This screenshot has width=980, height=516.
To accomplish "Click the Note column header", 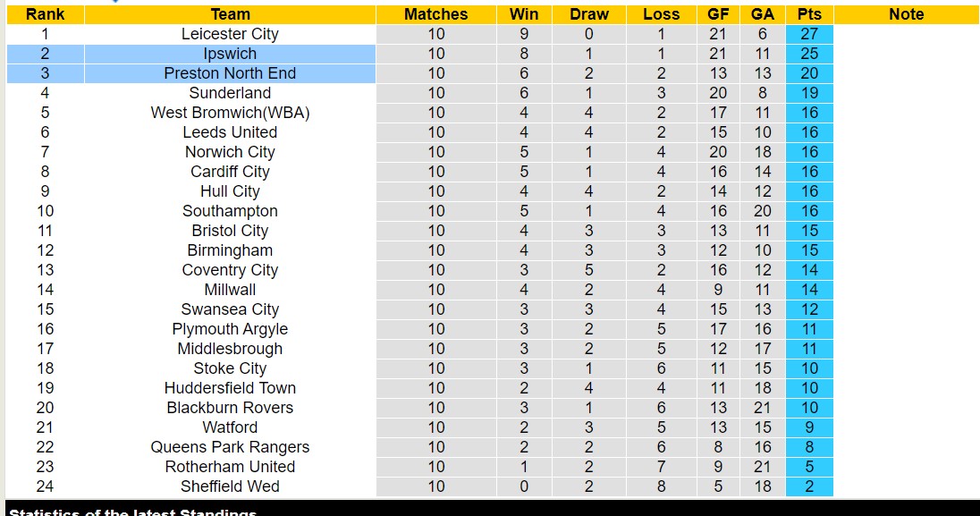I will (x=906, y=14).
